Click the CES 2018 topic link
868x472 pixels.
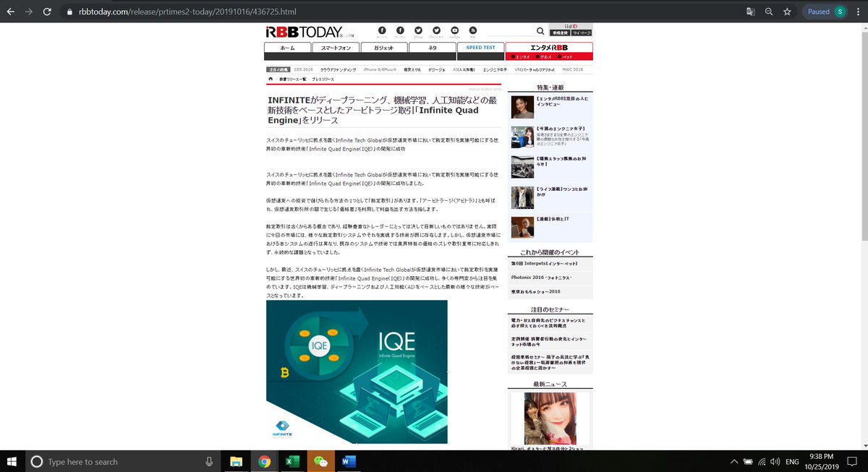303,69
